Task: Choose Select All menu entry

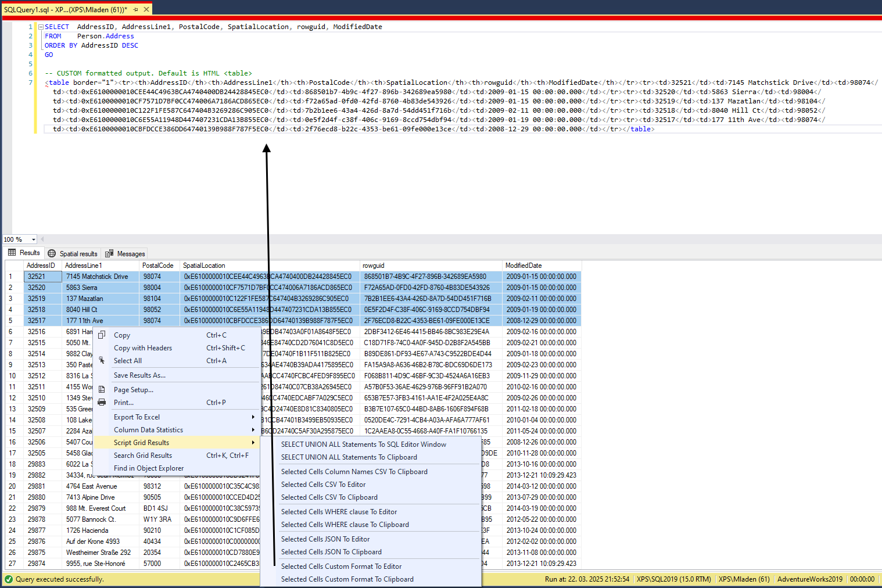Action: pos(177,360)
